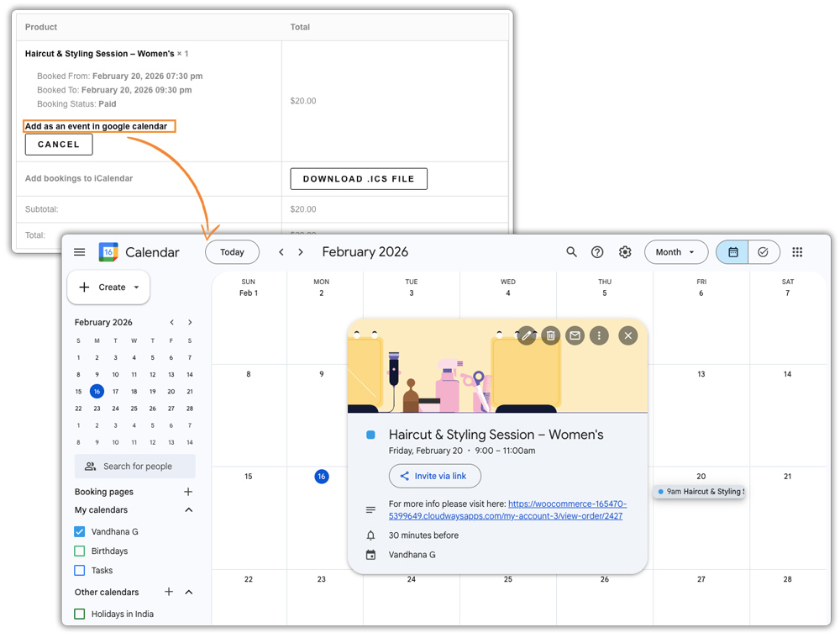Image resolution: width=840 pixels, height=633 pixels.
Task: Email event guests via the envelope icon
Action: [575, 335]
